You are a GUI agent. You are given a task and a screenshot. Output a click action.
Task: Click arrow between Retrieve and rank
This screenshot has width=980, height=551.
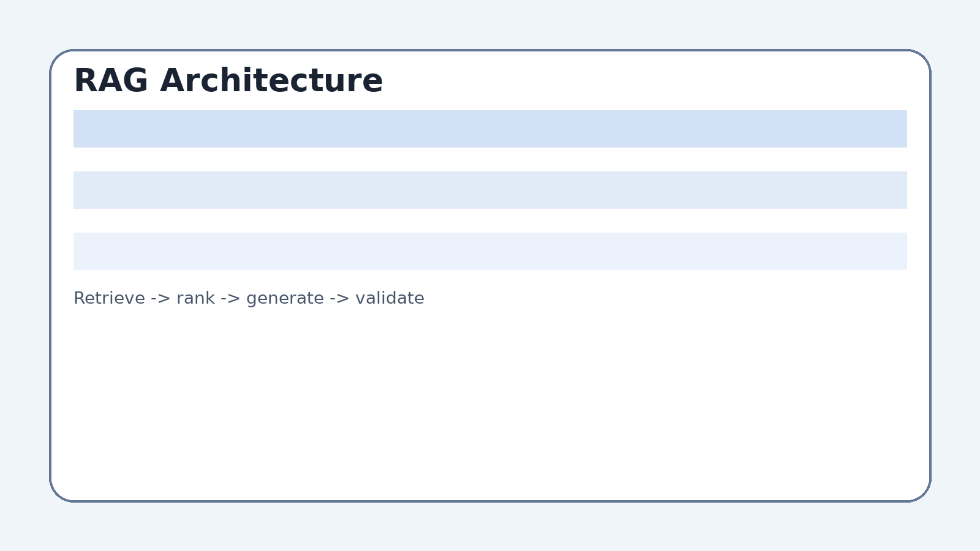(x=160, y=299)
